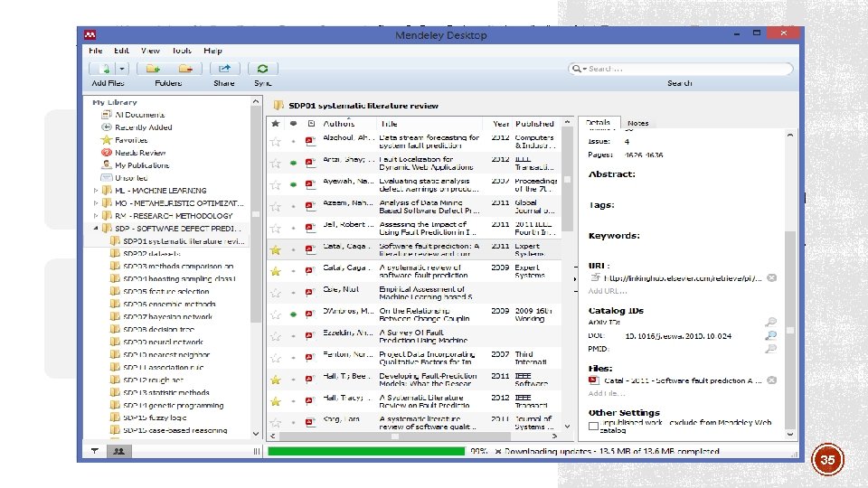
Task: Sort by the read/unread column header
Action: coord(293,124)
